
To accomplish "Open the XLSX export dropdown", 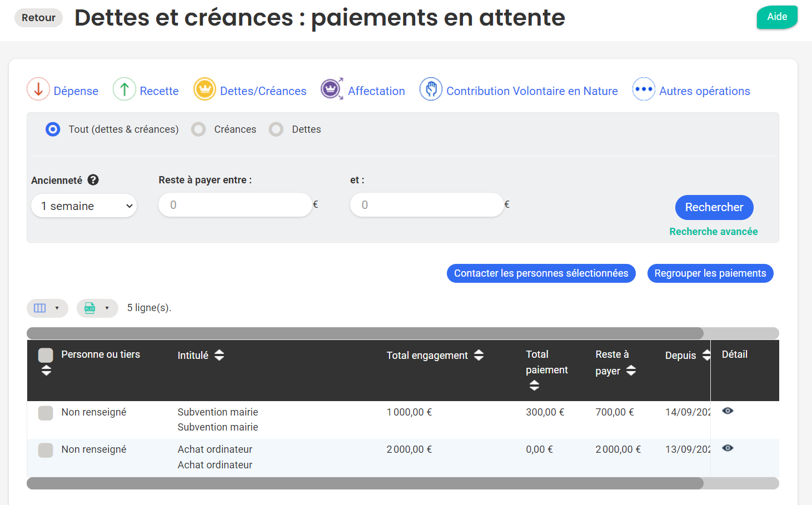I will 97,308.
